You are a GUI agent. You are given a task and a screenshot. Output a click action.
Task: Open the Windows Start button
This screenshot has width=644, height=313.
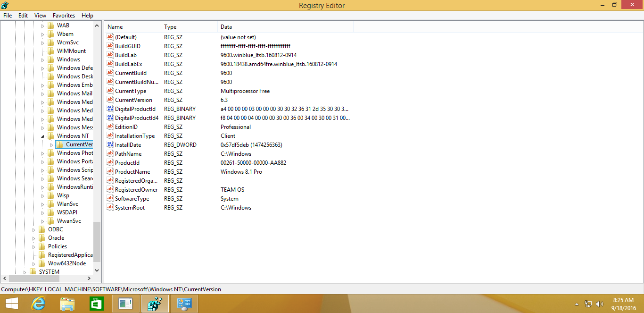point(11,304)
